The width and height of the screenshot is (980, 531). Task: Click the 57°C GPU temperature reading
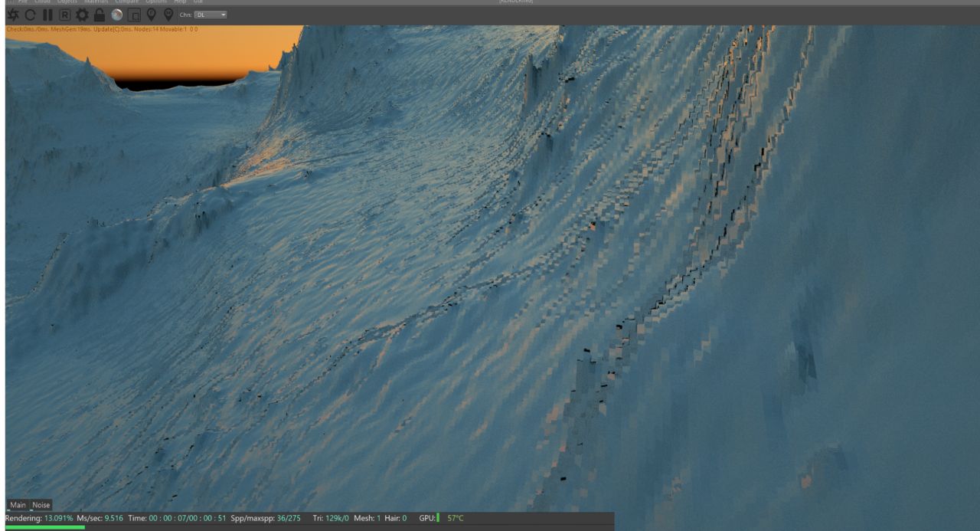pos(456,519)
